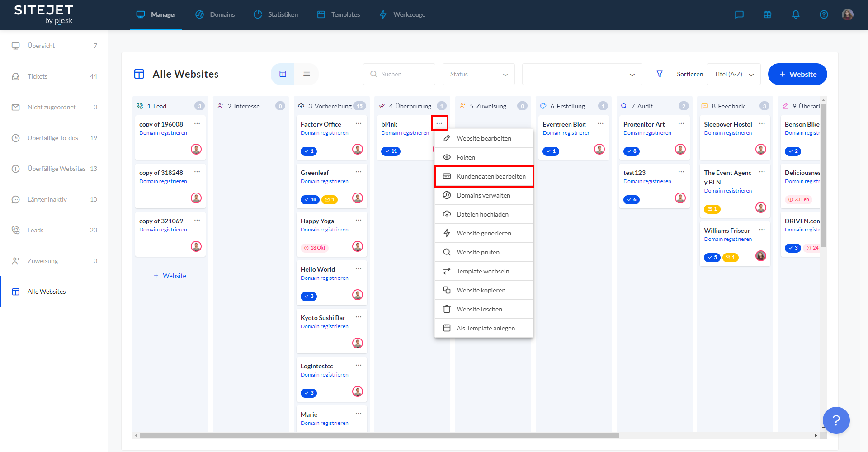Open the options menu for copy of 196008
Screen dimensions: 868x452
(x=197, y=124)
